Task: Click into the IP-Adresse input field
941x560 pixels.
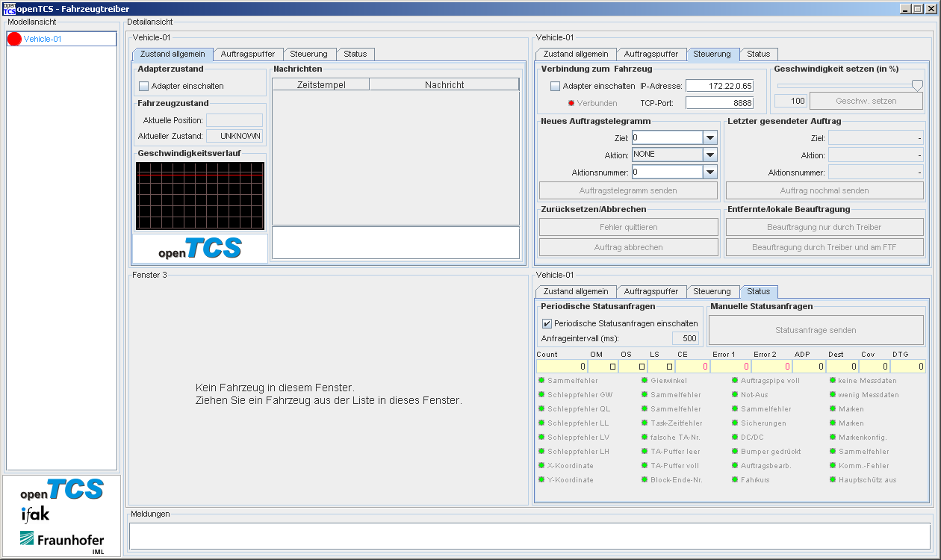Action: 719,86
